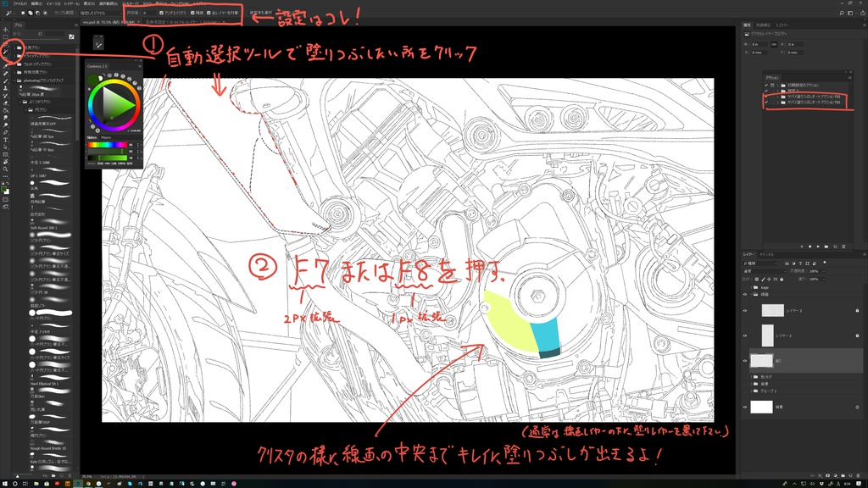Click the Create new layer icon
The height and width of the screenshot is (488, 868).
click(850, 475)
